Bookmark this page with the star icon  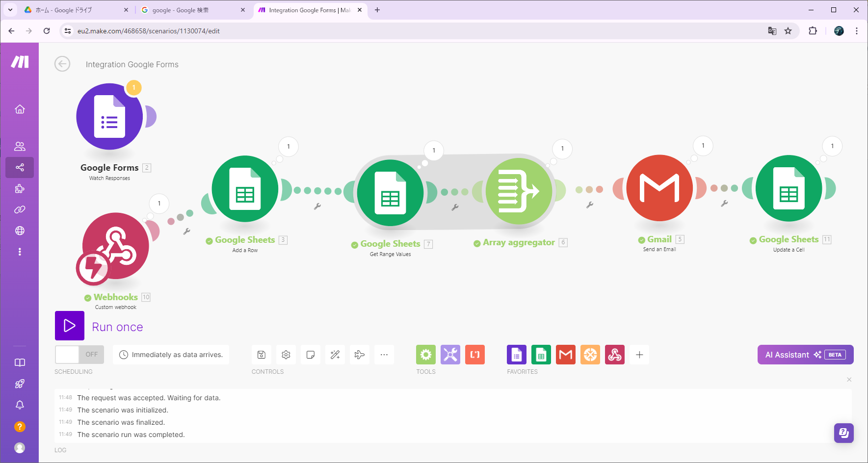click(x=788, y=31)
